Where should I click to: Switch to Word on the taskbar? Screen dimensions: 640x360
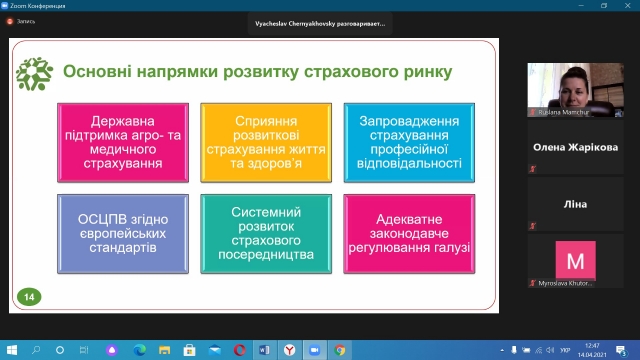[264, 350]
